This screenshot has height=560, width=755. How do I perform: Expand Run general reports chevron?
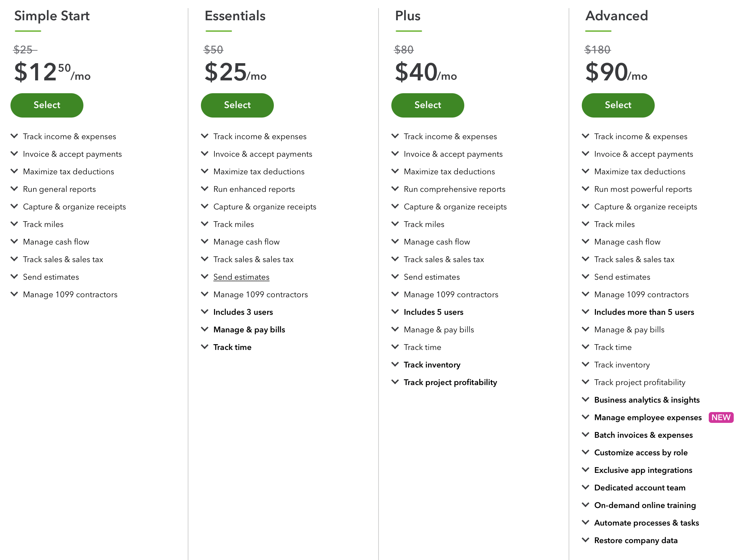[x=14, y=188]
